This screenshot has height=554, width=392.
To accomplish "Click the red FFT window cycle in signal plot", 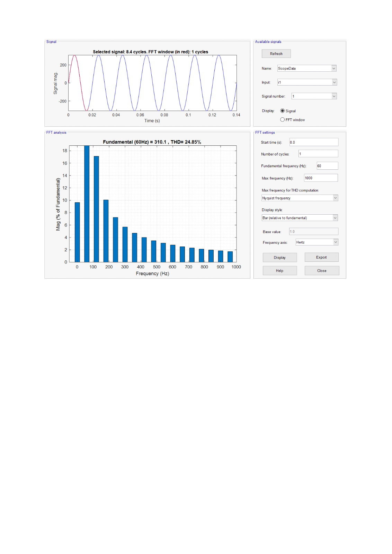I will tap(78, 82).
